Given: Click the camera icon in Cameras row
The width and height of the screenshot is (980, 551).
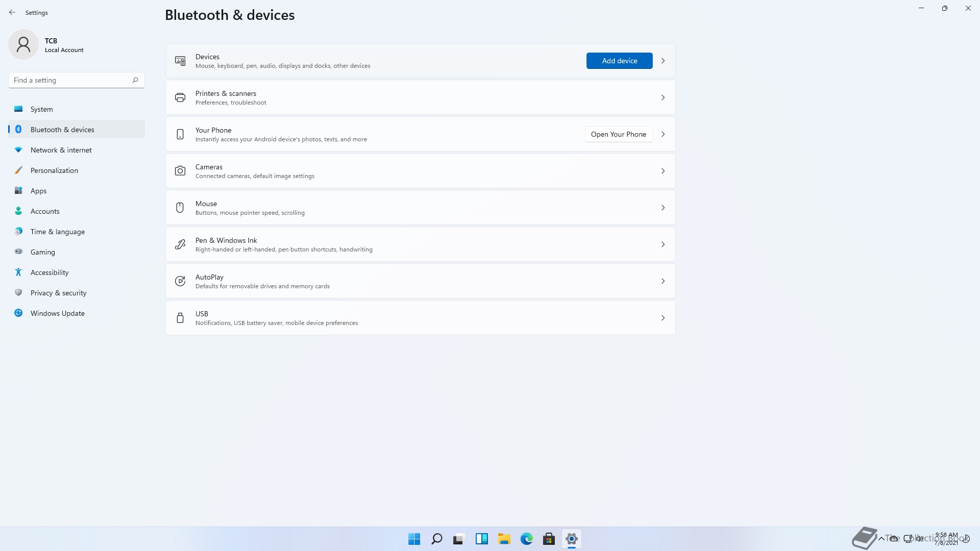Looking at the screenshot, I should coord(180,171).
